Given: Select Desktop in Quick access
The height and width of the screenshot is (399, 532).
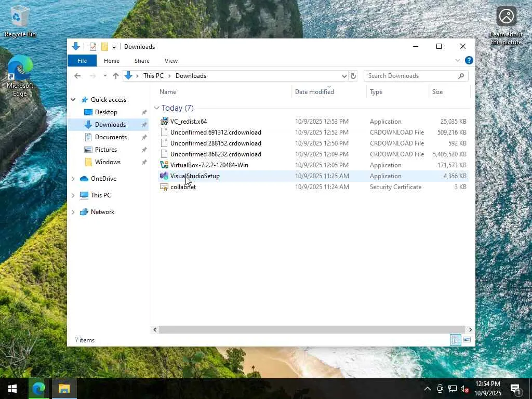Looking at the screenshot, I should pyautogui.click(x=106, y=112).
